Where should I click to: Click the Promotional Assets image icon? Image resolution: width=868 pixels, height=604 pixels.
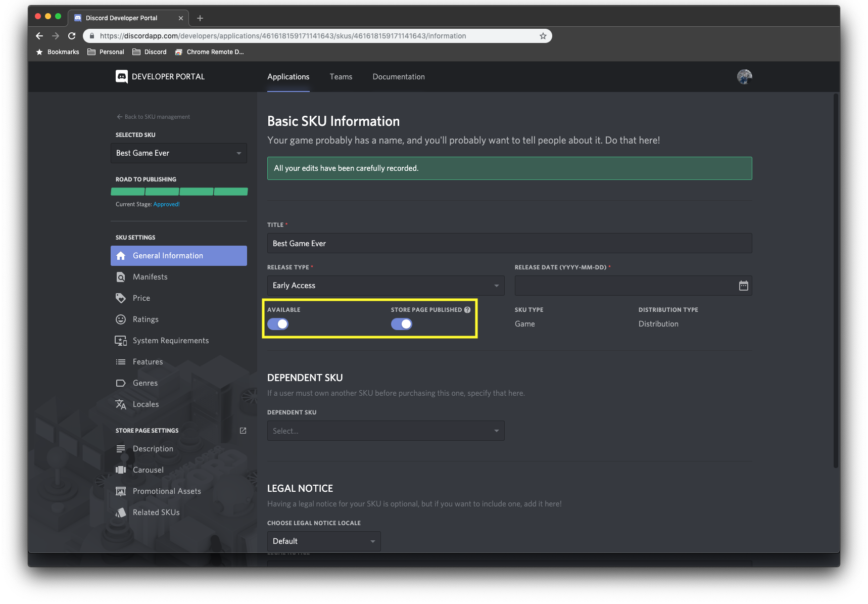pyautogui.click(x=121, y=491)
